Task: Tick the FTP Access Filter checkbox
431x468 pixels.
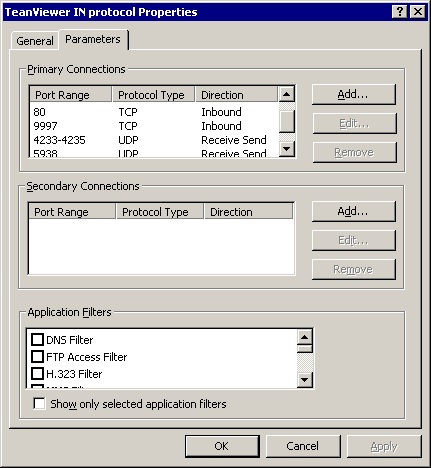Action: click(x=37, y=357)
